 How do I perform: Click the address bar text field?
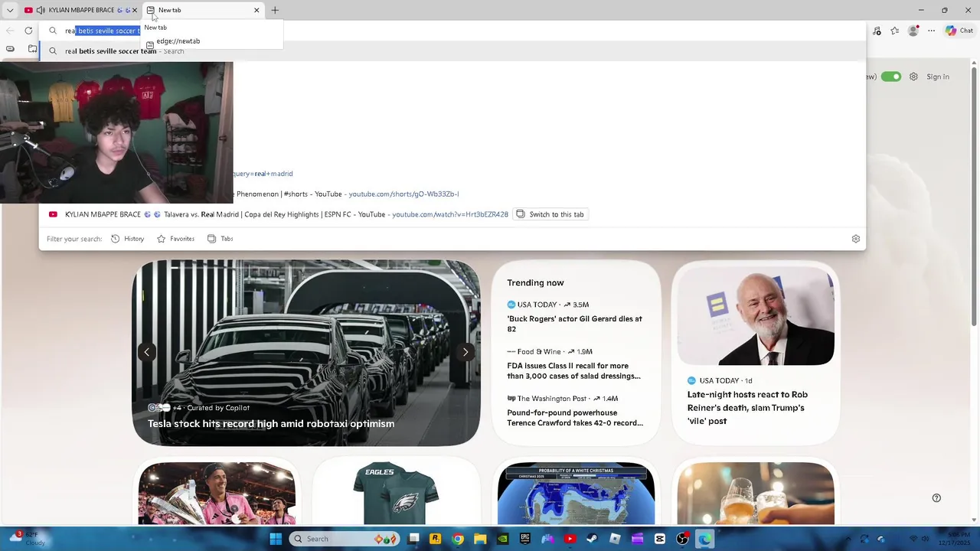452,31
